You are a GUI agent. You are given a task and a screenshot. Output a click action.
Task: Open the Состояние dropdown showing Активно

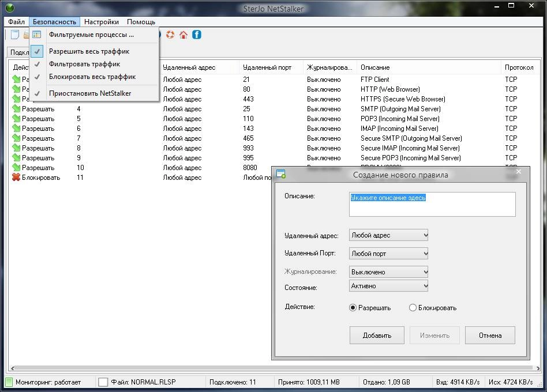[389, 286]
